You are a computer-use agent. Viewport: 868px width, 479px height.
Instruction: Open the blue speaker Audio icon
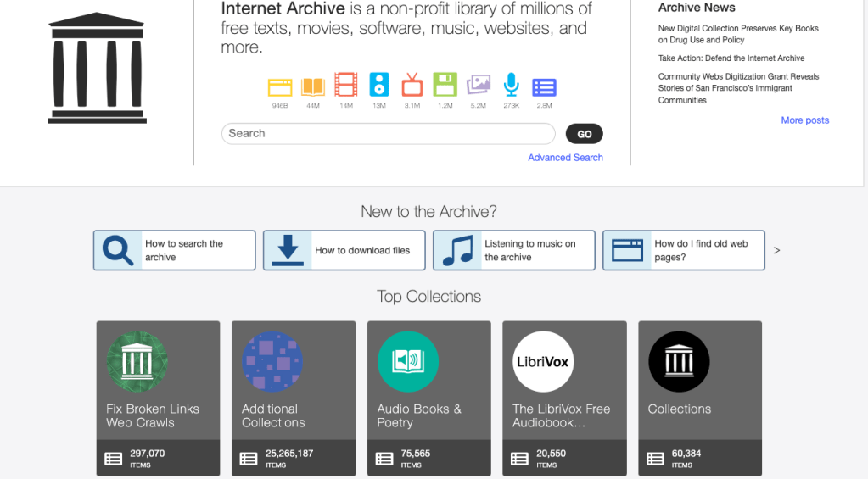pos(379,85)
